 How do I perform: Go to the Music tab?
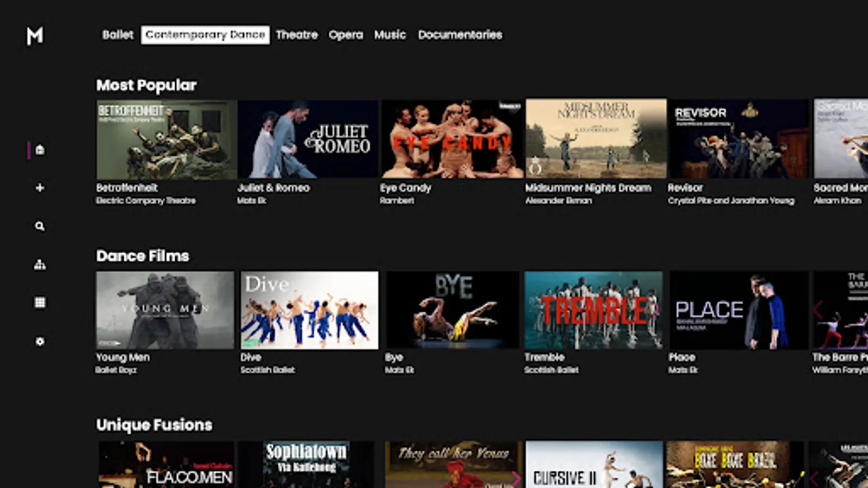point(390,35)
